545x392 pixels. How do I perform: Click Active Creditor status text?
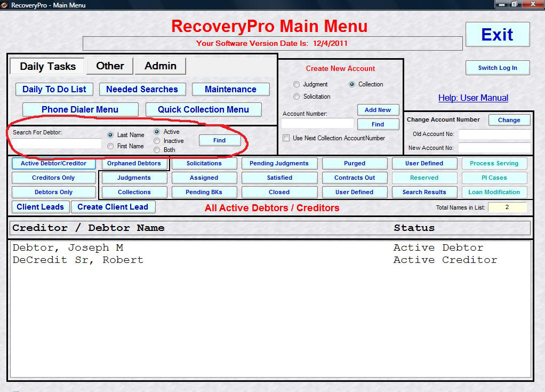click(445, 260)
